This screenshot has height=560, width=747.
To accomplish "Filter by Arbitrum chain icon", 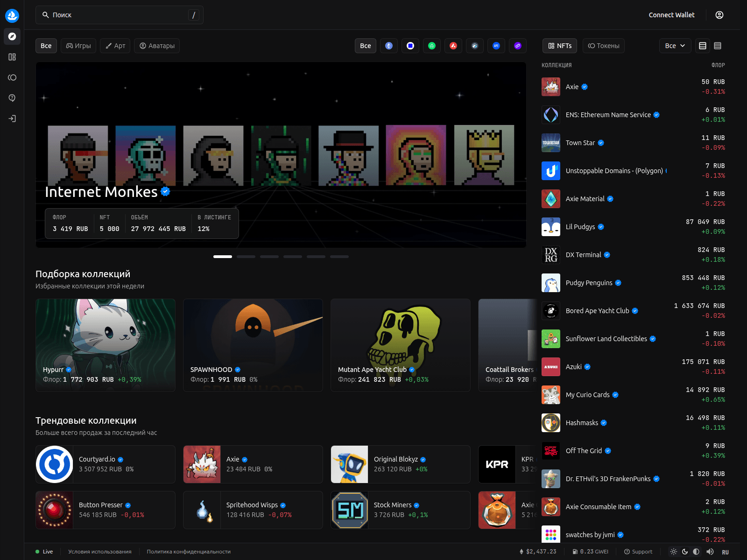I will click(x=475, y=46).
